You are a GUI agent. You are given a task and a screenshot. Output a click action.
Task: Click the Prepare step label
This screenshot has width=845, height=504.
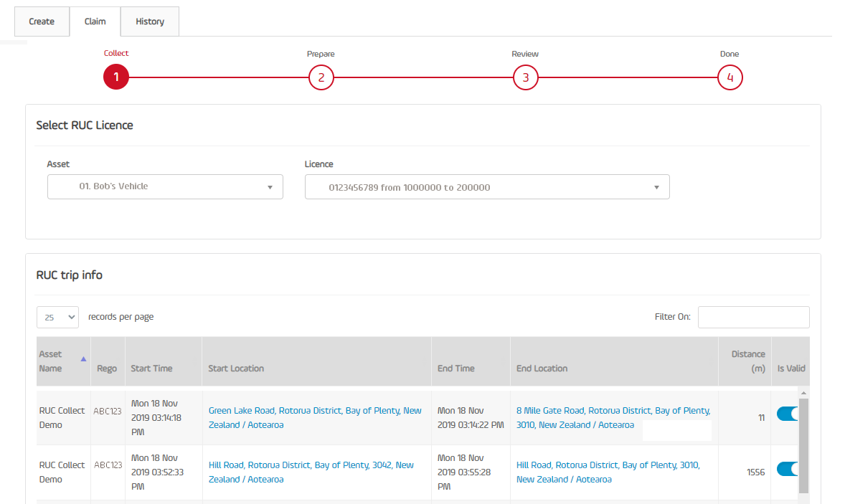click(321, 54)
